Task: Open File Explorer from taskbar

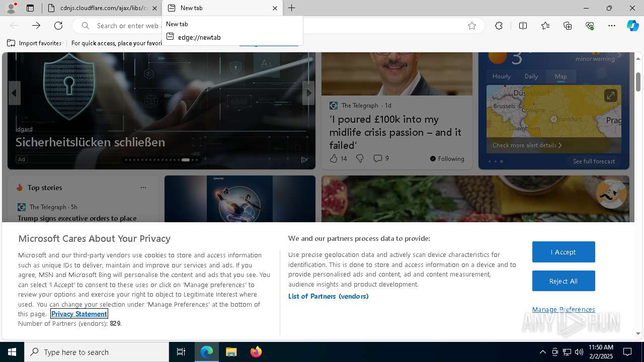Action: (x=231, y=352)
